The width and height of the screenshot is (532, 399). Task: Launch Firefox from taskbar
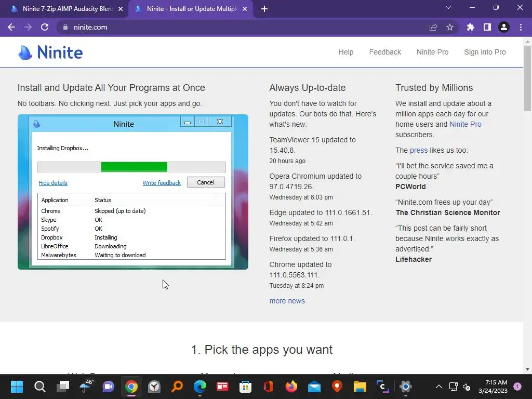point(291,386)
